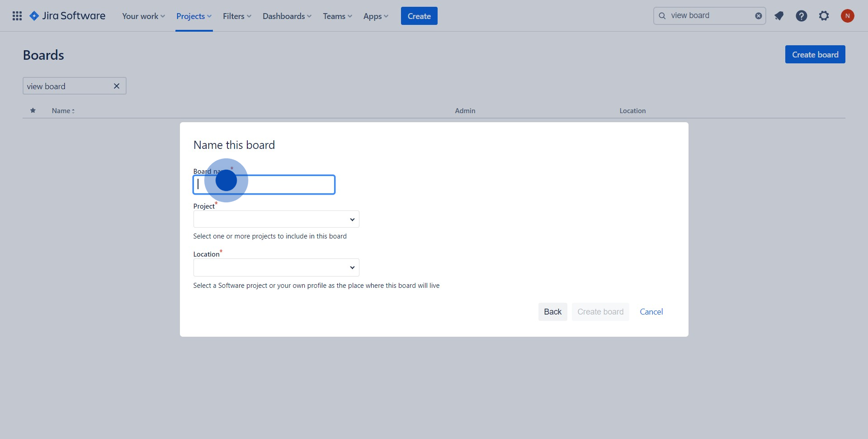Viewport: 868px width, 439px height.
Task: Click the Cancel link in dialog
Action: 651,312
